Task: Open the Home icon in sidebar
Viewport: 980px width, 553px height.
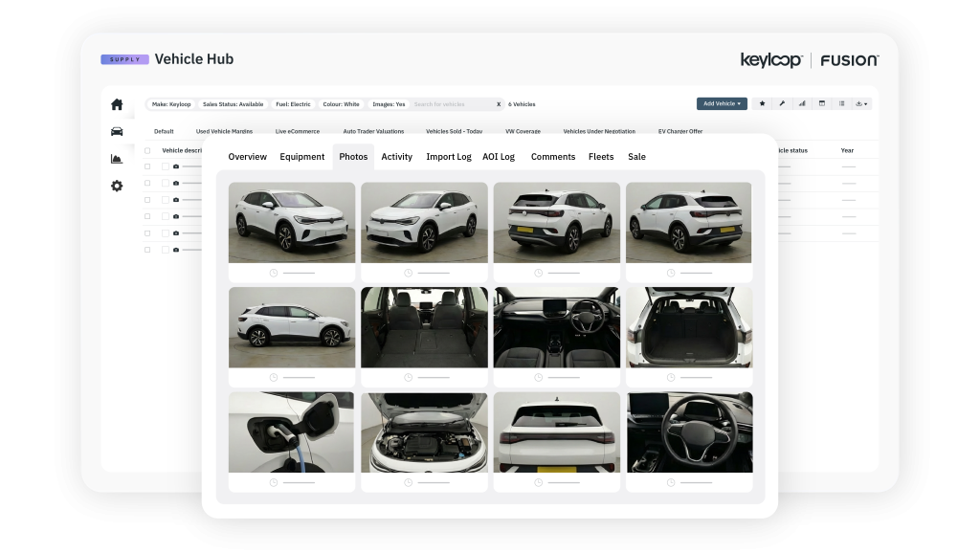Action: [117, 104]
